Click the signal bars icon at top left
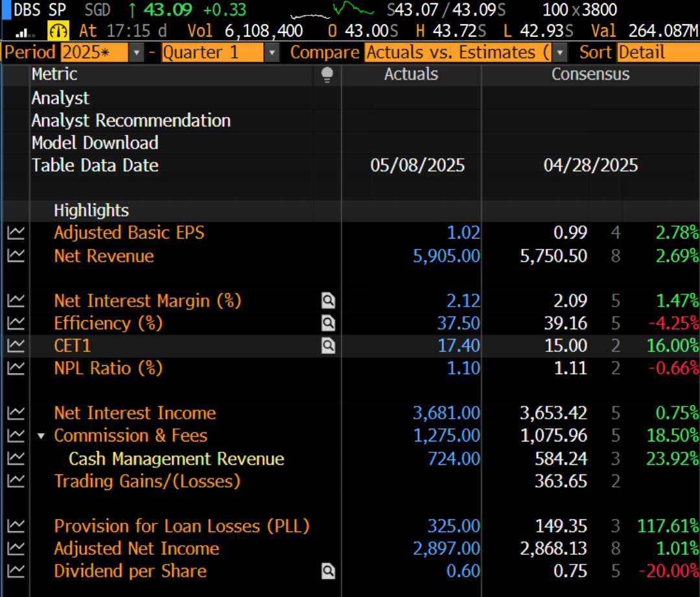This screenshot has width=700, height=597. pyautogui.click(x=25, y=32)
